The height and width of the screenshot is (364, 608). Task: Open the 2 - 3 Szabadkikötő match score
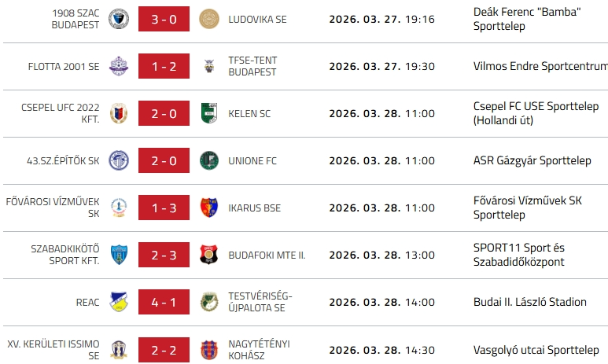coord(164,255)
